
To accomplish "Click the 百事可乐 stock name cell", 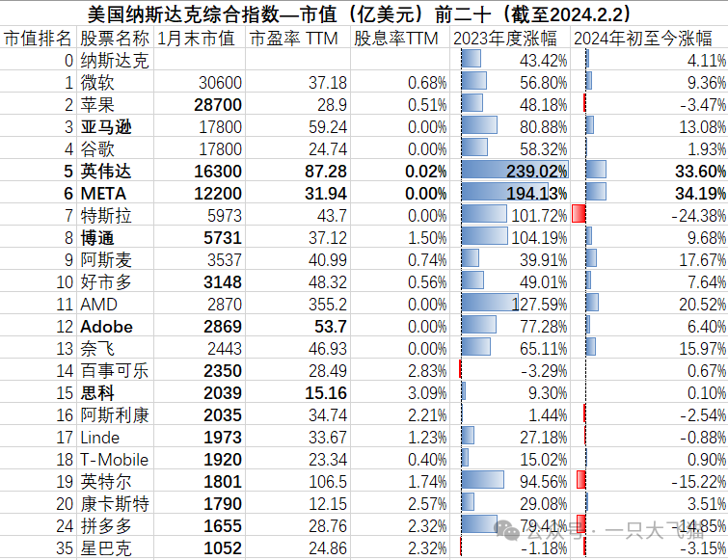I will coord(115,371).
